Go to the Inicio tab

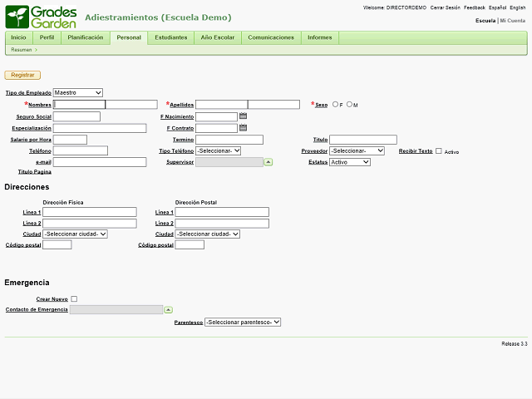pyautogui.click(x=18, y=37)
